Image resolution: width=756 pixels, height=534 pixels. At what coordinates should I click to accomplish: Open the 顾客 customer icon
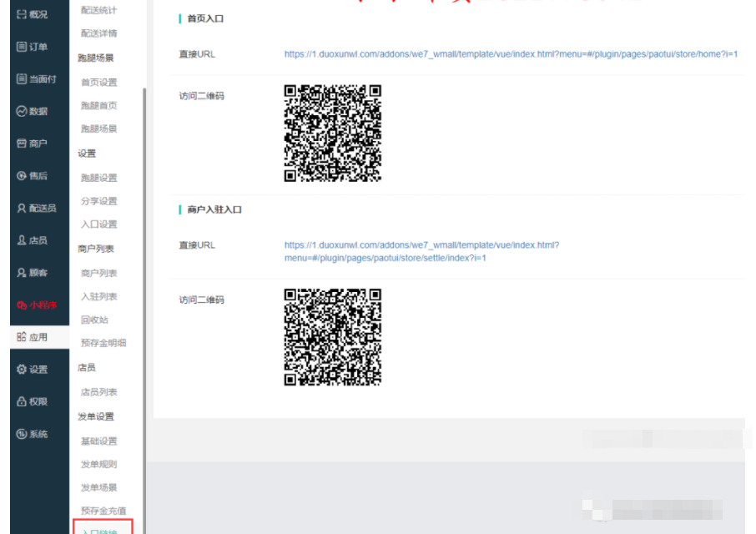(22, 272)
